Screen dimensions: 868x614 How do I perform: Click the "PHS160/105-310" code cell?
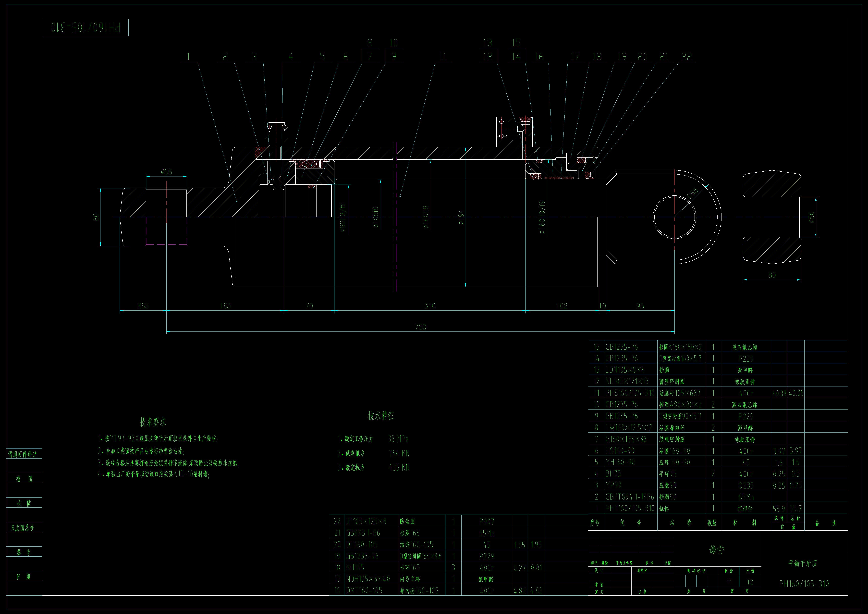click(630, 393)
